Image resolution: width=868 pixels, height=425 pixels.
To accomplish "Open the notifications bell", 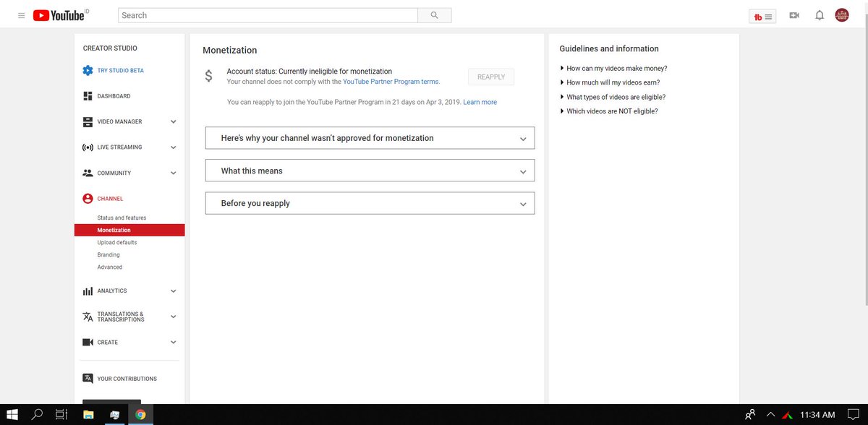I will coord(820,15).
